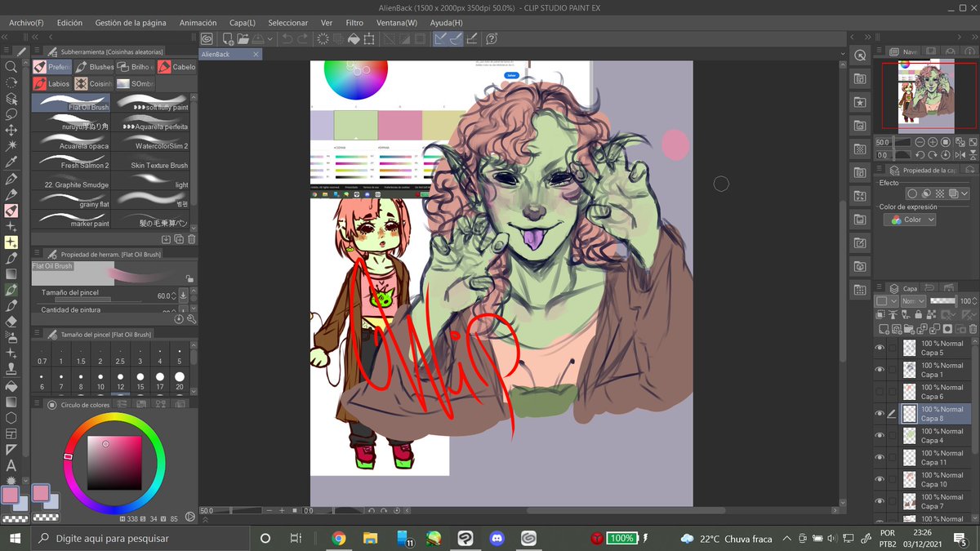Select the Lasso selection tool
Viewport: 980px width, 551px height.
pyautogui.click(x=11, y=114)
